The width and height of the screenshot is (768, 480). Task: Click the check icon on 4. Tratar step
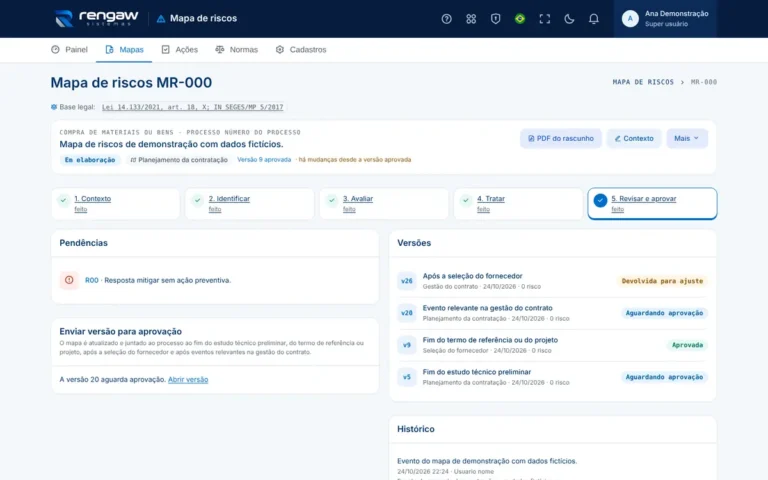tap(466, 200)
